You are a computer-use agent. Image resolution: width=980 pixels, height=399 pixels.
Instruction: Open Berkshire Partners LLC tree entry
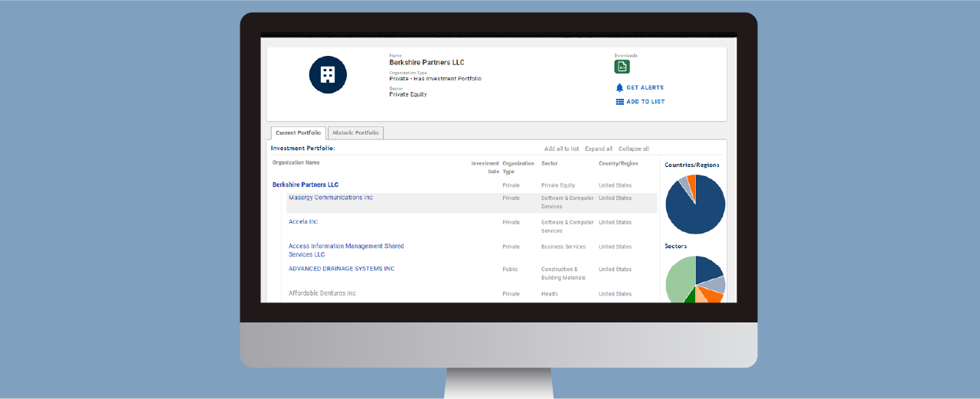[305, 185]
